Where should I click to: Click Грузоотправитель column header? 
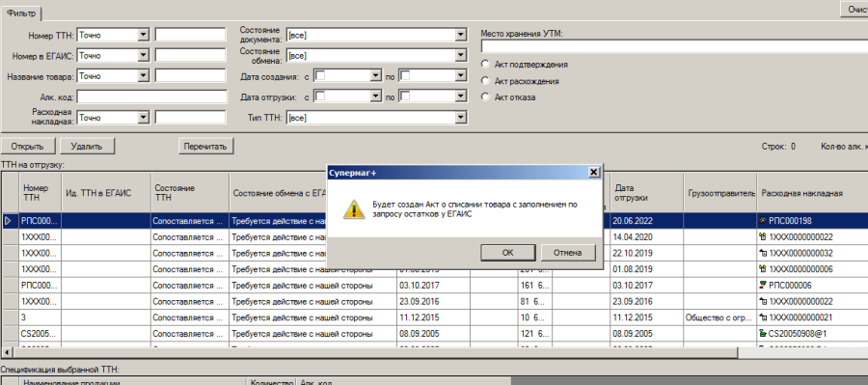719,193
